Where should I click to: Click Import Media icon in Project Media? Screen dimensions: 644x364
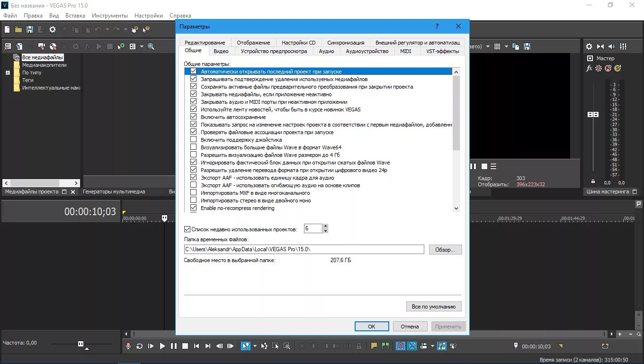19,46
